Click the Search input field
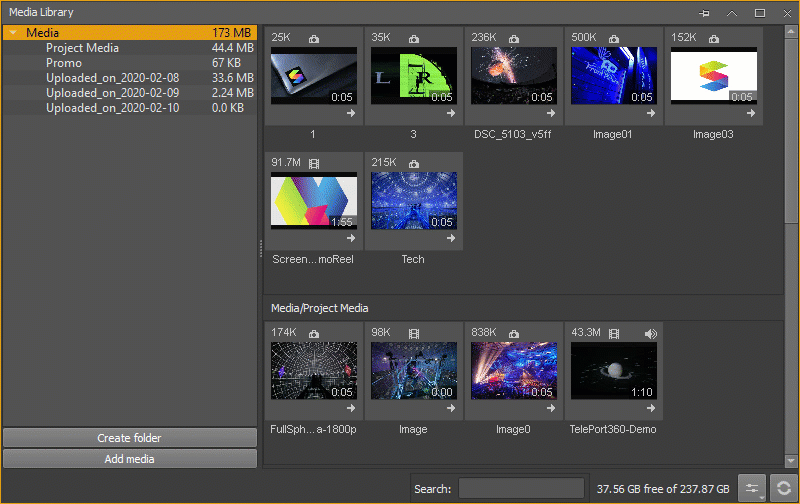Screen dimensions: 800x504 point(521,488)
